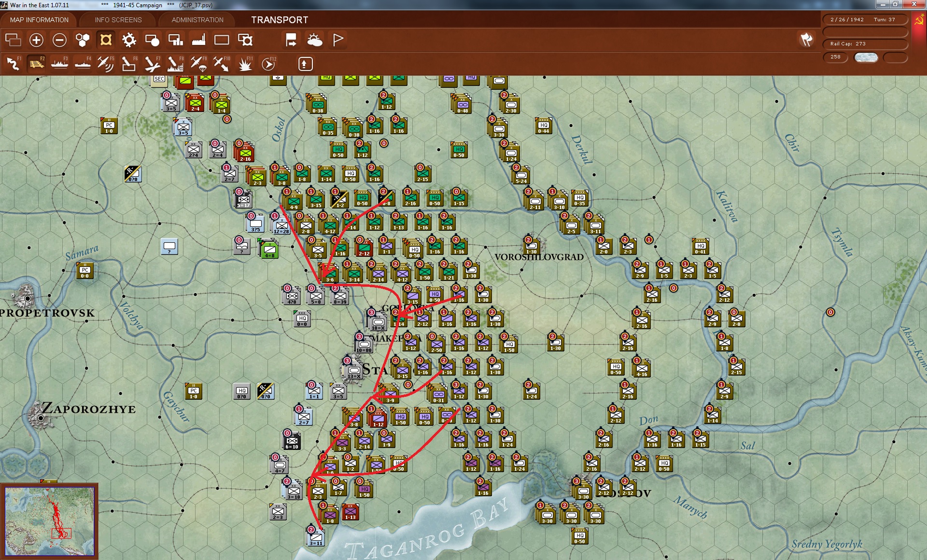This screenshot has height=560, width=927.
Task: Select F9 air transport parachute icon
Action: click(x=198, y=64)
